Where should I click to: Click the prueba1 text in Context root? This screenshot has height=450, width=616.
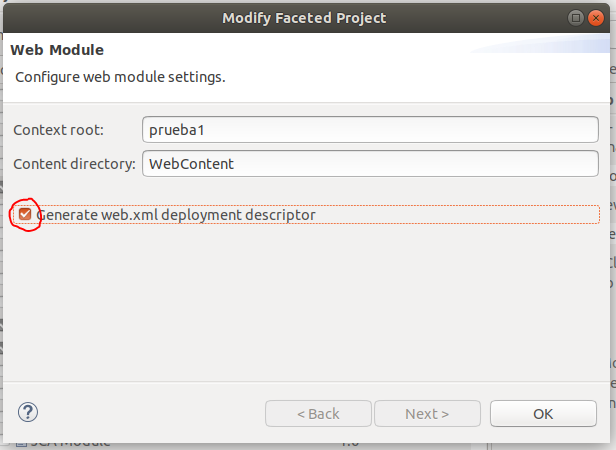[177, 130]
